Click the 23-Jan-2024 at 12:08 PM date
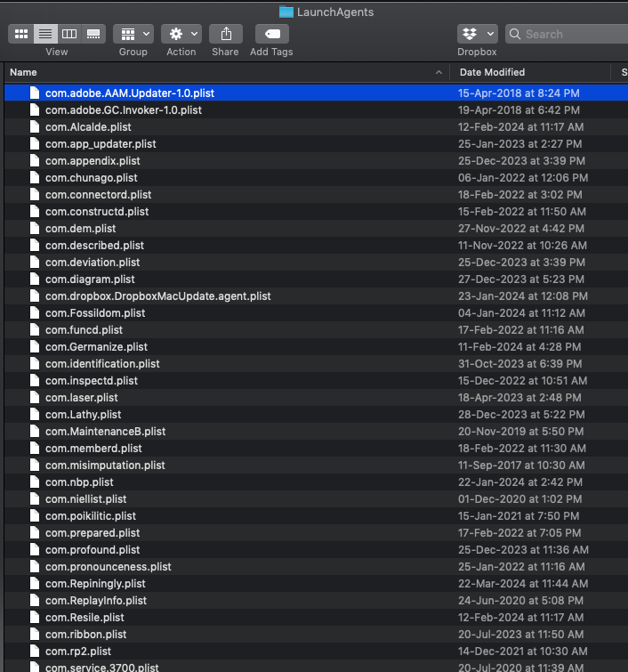Viewport: 628px width, 672px height. 523,296
